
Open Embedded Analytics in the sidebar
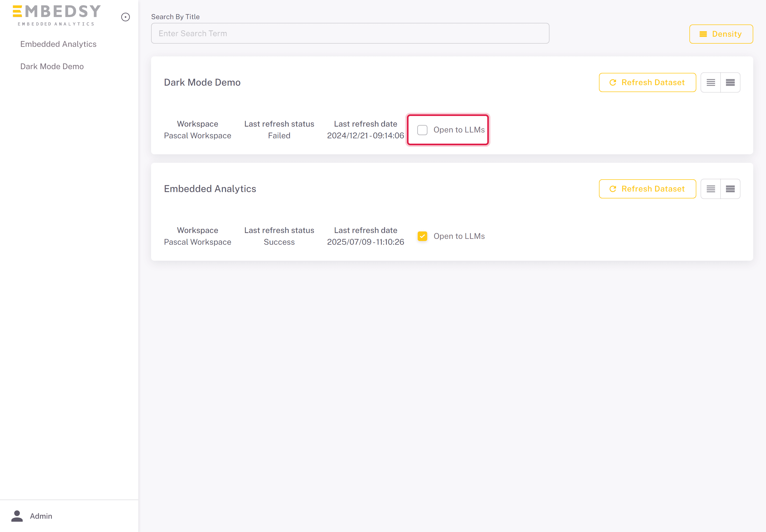pos(58,44)
